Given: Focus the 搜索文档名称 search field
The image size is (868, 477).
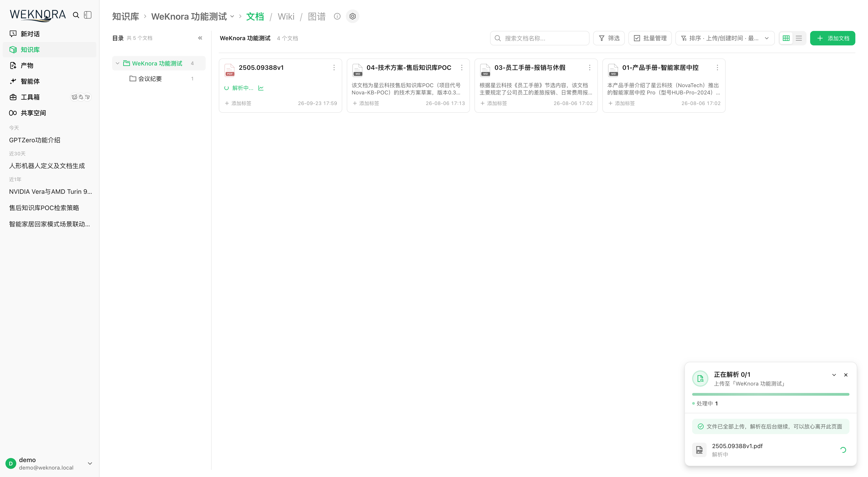Looking at the screenshot, I should pyautogui.click(x=540, y=38).
